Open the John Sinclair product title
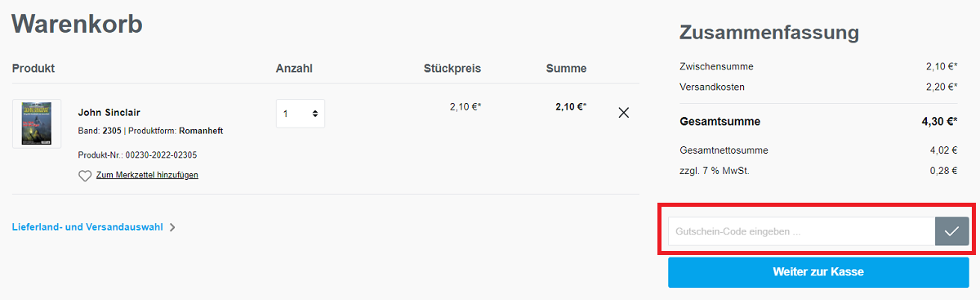 click(109, 112)
